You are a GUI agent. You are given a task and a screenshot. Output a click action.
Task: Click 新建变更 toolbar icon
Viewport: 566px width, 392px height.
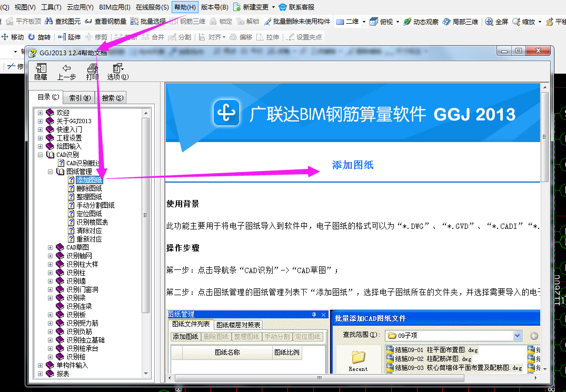point(237,7)
